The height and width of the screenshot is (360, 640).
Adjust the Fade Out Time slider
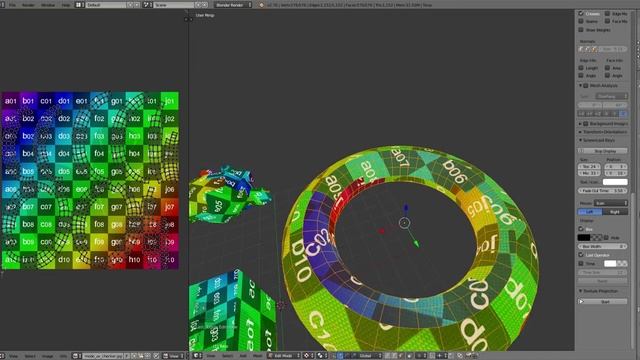click(603, 191)
